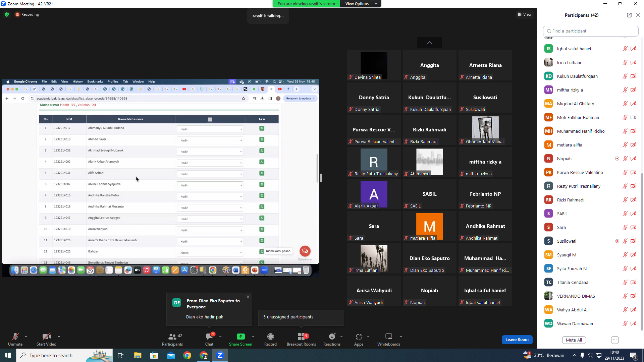Expand chat options arrow next to Chat

click(x=220, y=337)
